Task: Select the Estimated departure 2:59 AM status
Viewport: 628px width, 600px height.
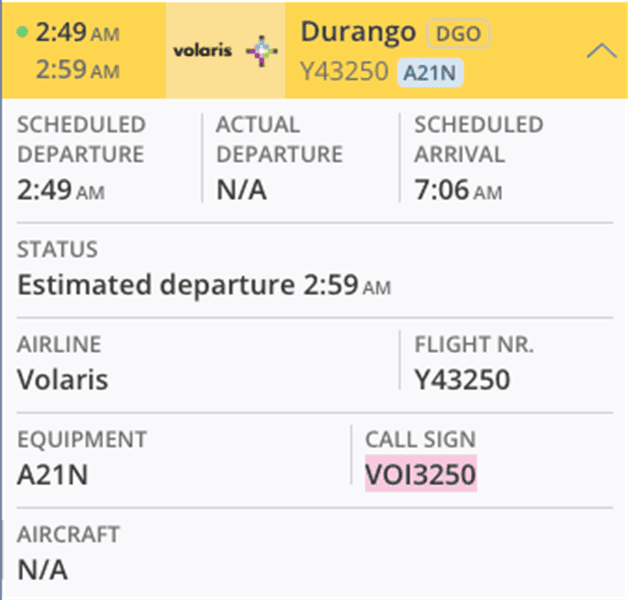Action: pyautogui.click(x=204, y=285)
